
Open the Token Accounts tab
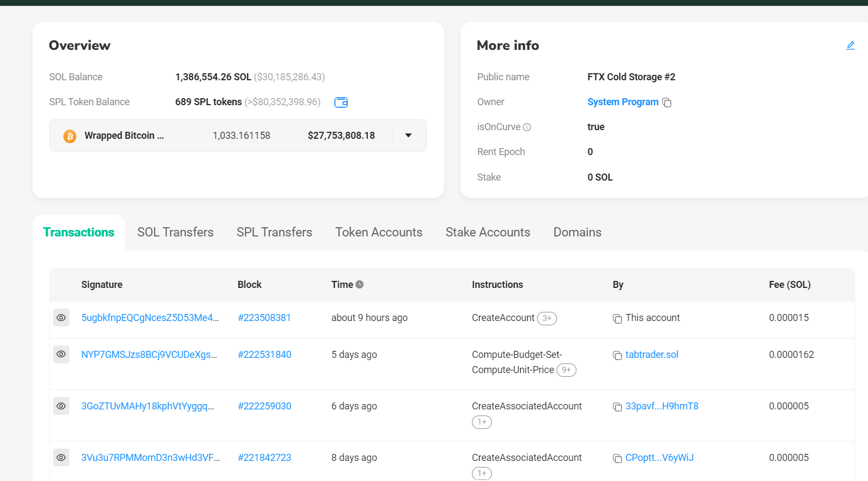[x=379, y=232]
